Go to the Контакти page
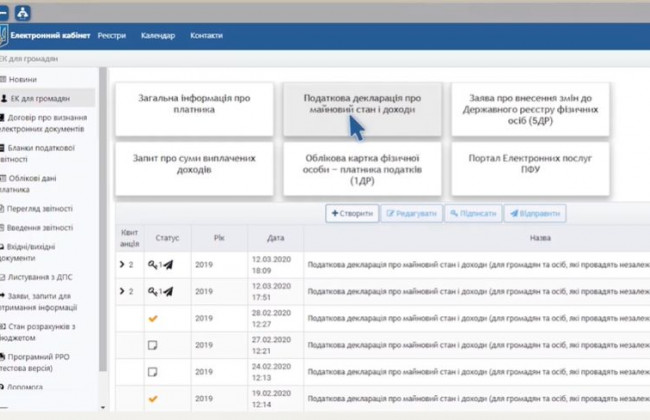 (x=206, y=36)
